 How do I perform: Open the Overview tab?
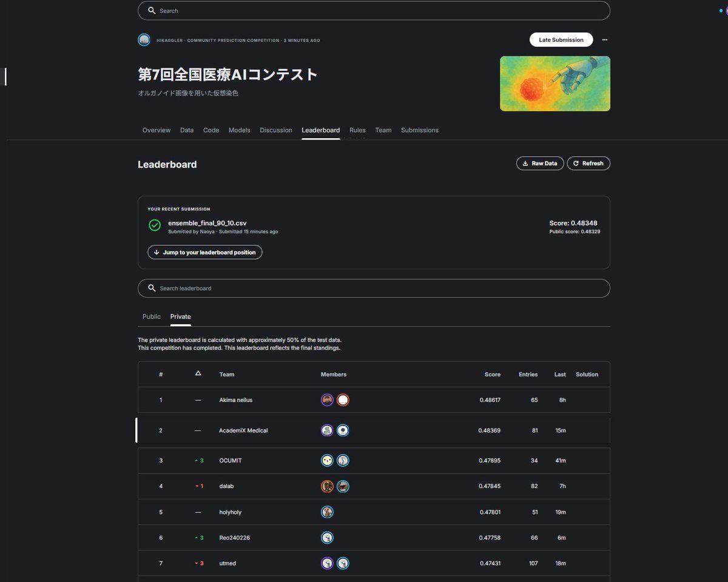pos(157,130)
